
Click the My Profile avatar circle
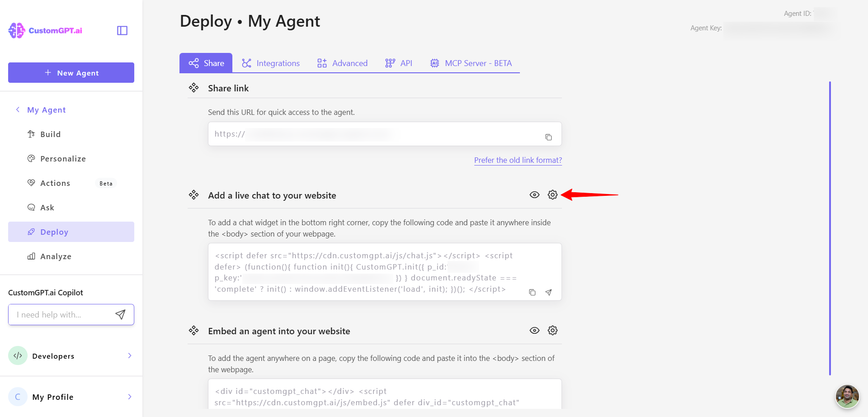coord(18,397)
